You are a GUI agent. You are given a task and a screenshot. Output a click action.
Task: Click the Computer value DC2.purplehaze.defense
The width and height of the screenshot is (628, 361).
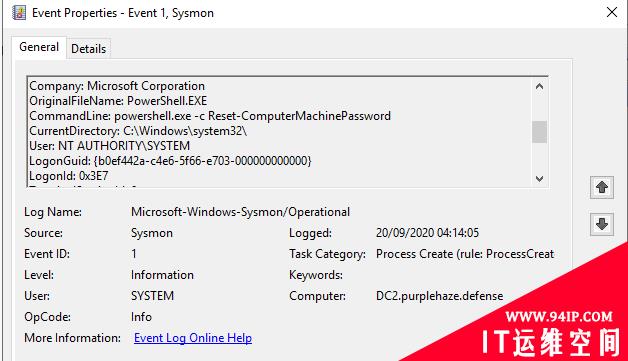point(439,296)
